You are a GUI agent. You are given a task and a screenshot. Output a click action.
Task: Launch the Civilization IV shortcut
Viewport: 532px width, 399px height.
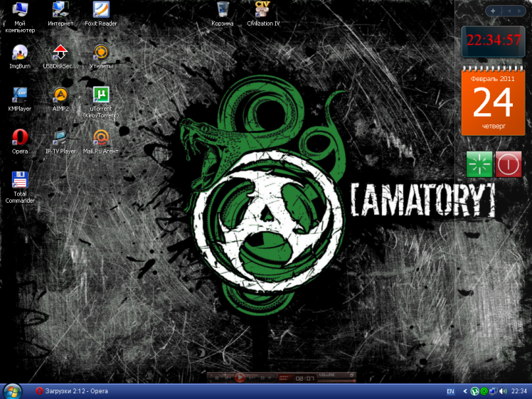263,14
